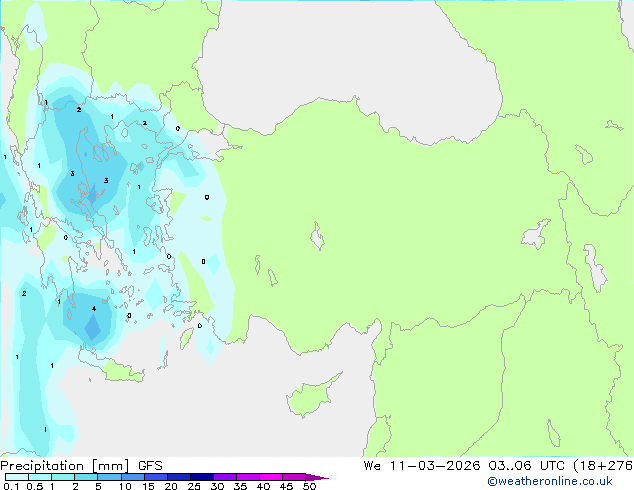634x490 pixels.
Task: Click the '10' legend label
Action: click(x=125, y=486)
